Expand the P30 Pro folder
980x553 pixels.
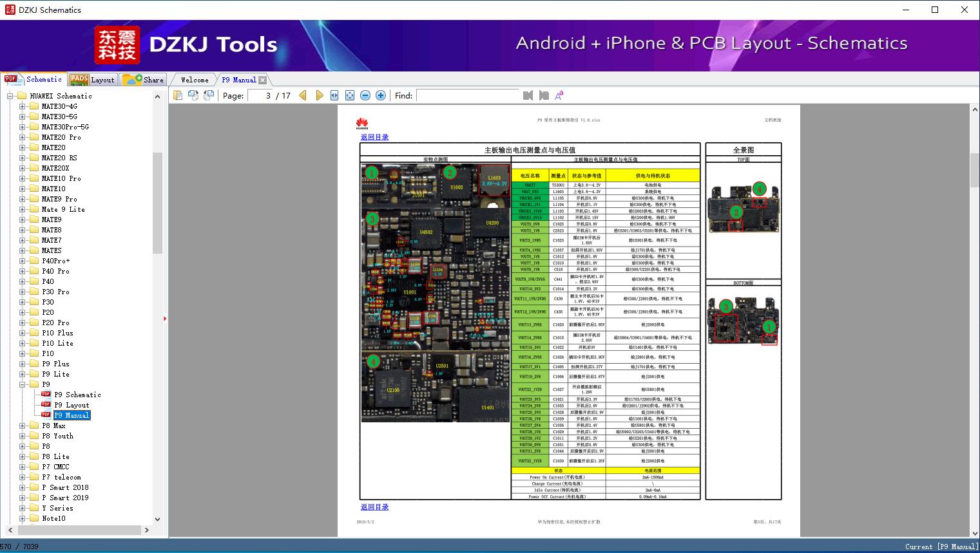(x=23, y=292)
